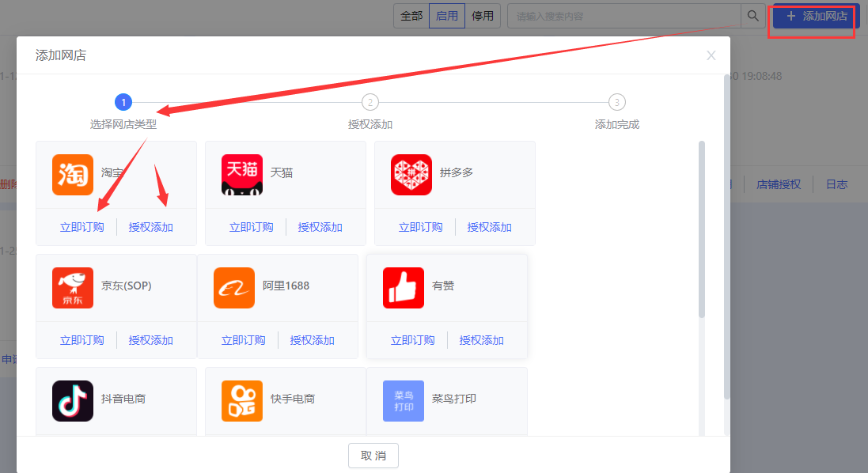Click the 阿里1688 shop name text
Image resolution: width=868 pixels, height=473 pixels.
click(x=286, y=286)
